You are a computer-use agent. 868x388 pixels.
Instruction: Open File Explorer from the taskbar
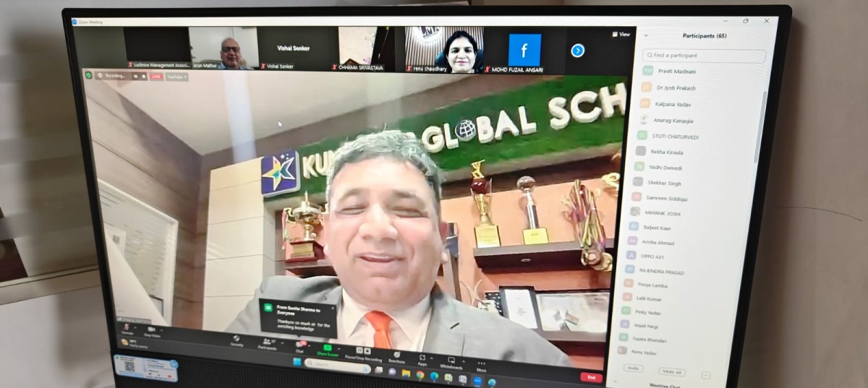coord(407,373)
